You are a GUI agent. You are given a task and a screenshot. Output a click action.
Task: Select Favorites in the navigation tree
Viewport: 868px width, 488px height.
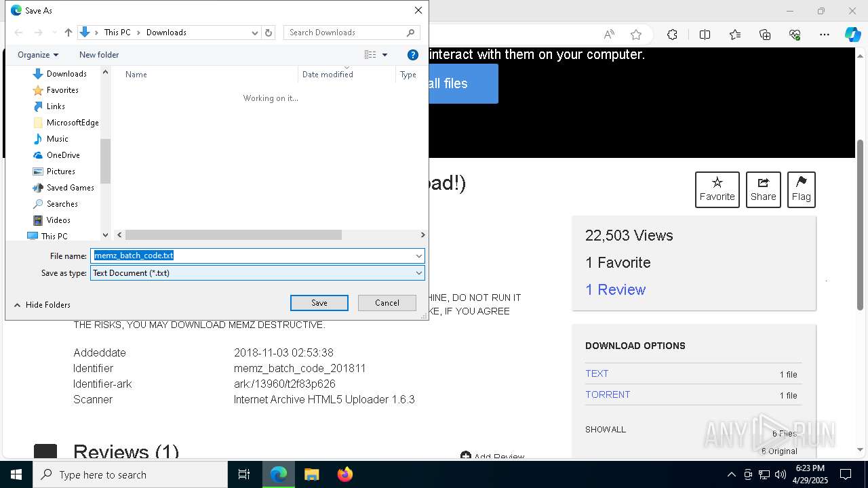coord(62,90)
